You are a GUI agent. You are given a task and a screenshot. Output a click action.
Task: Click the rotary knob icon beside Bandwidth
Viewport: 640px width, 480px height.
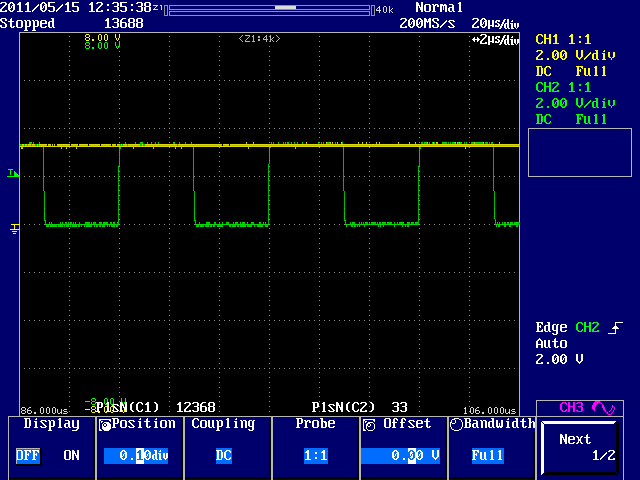pyautogui.click(x=456, y=424)
